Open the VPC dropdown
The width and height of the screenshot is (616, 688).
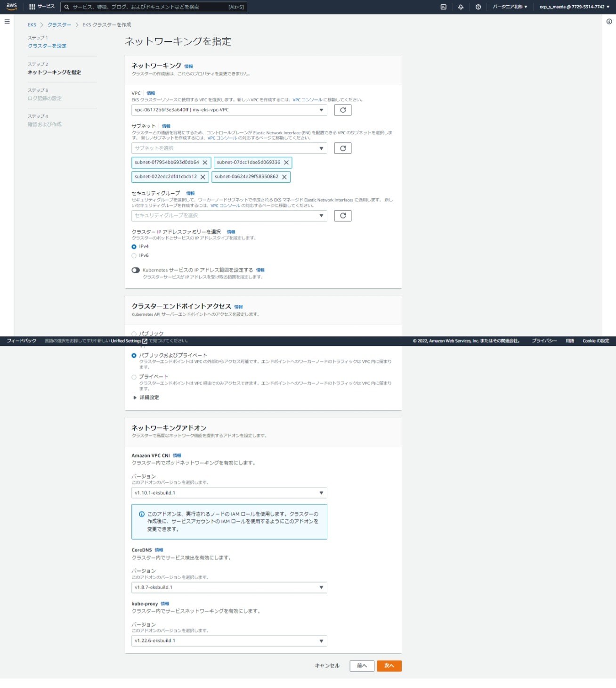(x=229, y=110)
